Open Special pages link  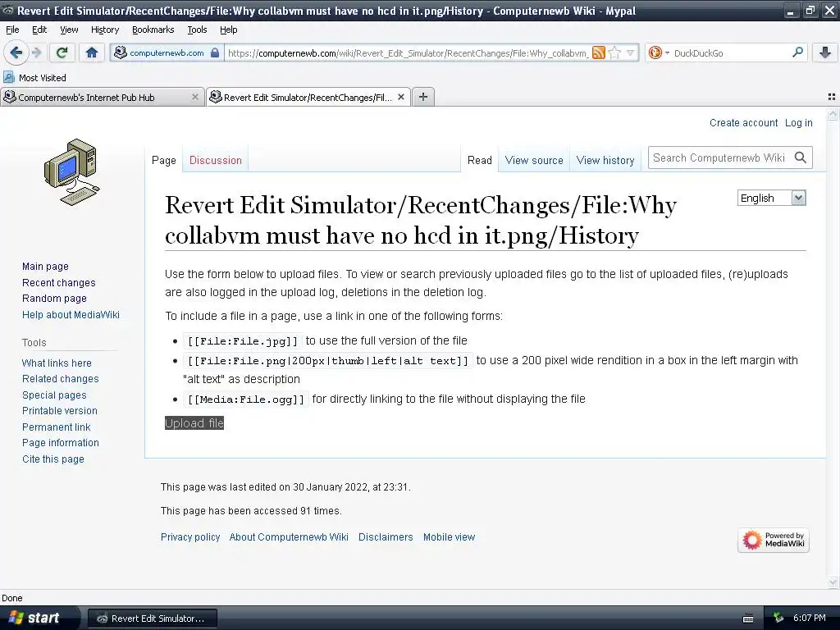(54, 395)
